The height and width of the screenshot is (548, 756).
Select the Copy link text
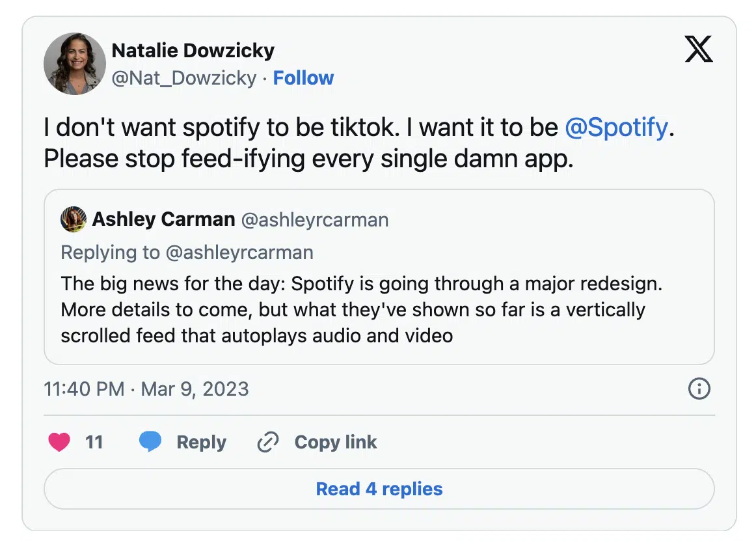[x=336, y=443]
